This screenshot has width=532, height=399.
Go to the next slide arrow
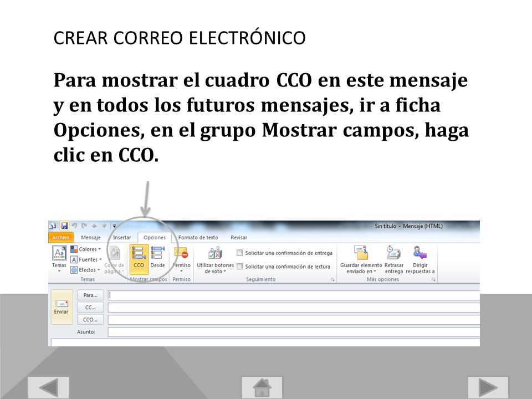pyautogui.click(x=488, y=387)
